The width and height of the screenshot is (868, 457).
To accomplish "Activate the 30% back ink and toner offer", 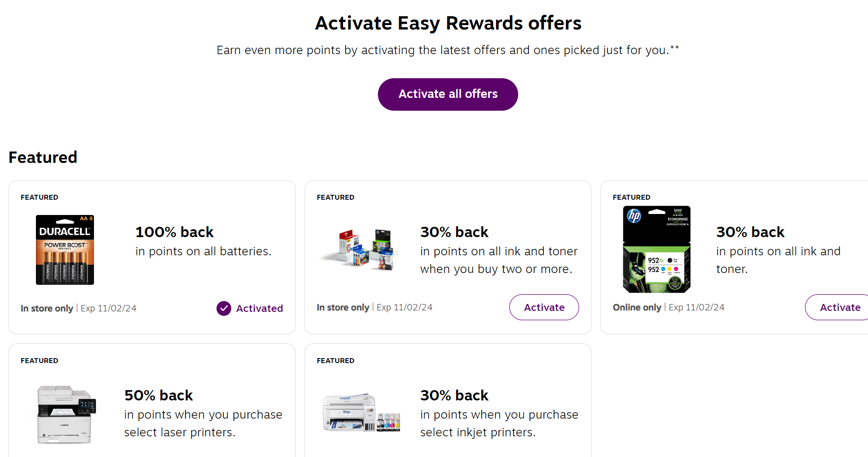I will pyautogui.click(x=544, y=307).
